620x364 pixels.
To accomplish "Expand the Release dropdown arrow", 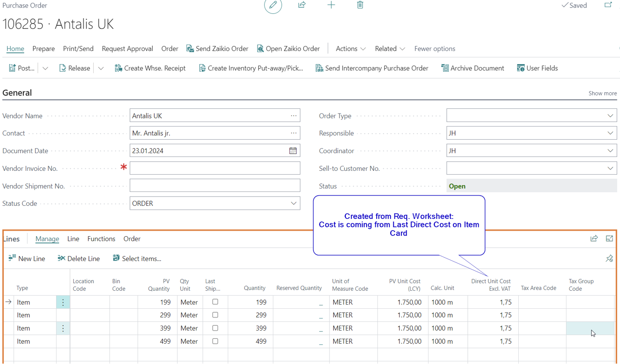I will [101, 68].
